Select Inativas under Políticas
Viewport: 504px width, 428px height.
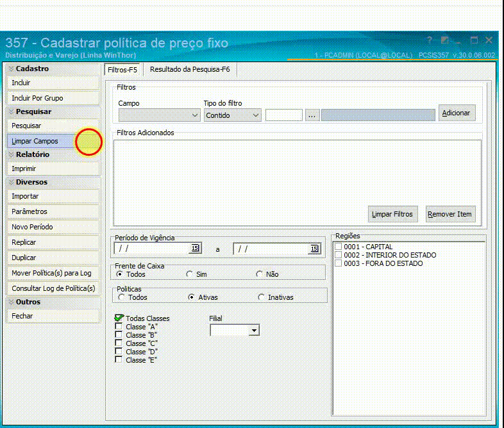pos(262,297)
